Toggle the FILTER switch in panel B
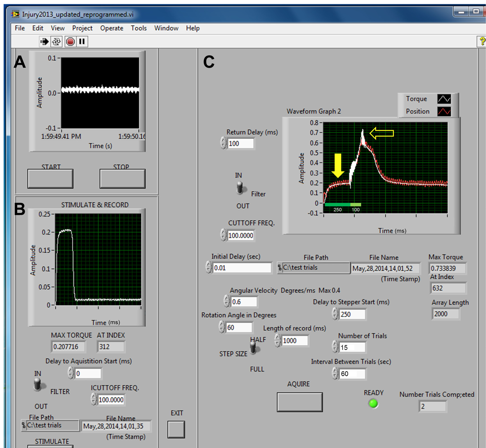 point(37,385)
